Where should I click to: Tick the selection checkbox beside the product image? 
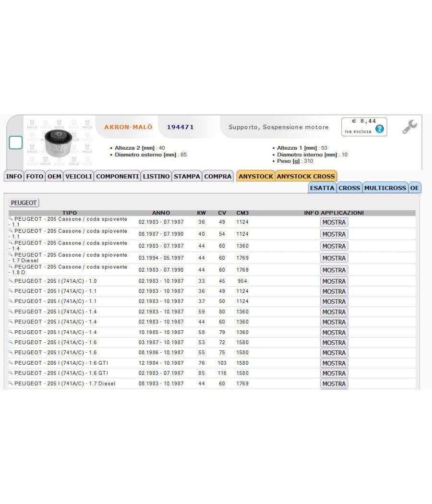[15, 143]
